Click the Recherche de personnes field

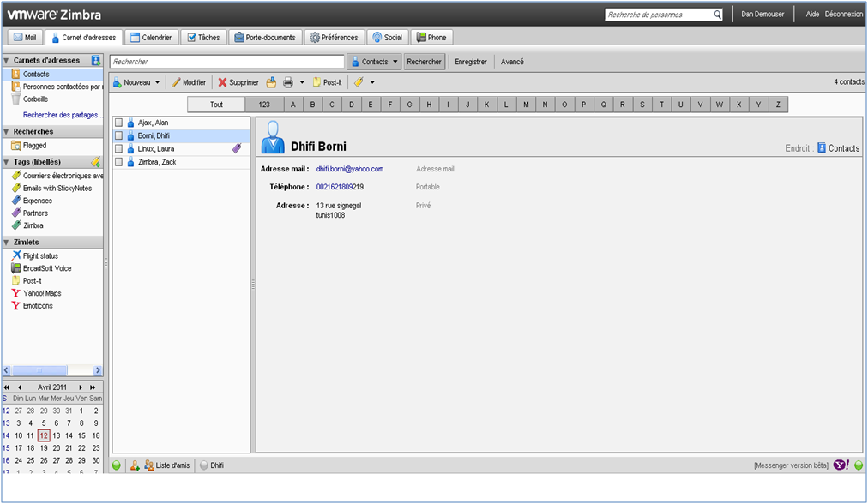click(659, 15)
